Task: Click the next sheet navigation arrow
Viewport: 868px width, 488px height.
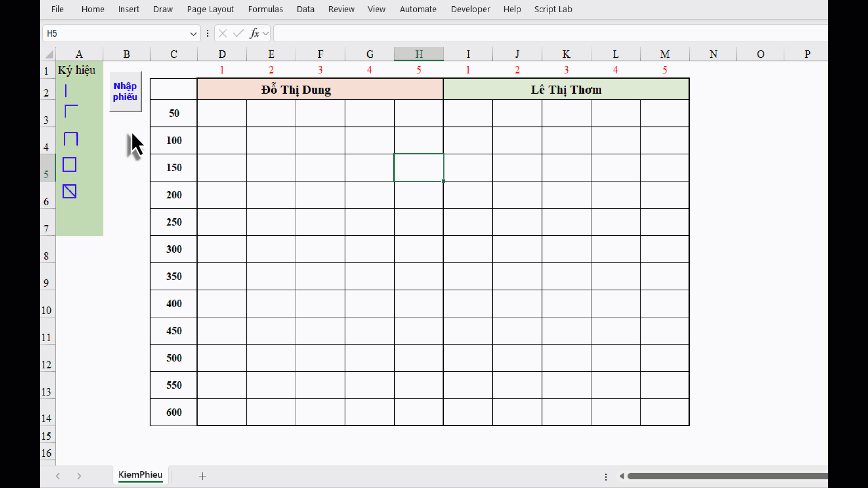Action: pyautogui.click(x=79, y=476)
